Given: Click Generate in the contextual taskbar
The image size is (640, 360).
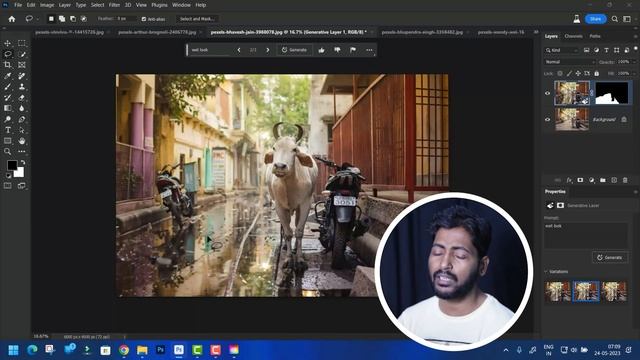Looking at the screenshot, I should (294, 50).
